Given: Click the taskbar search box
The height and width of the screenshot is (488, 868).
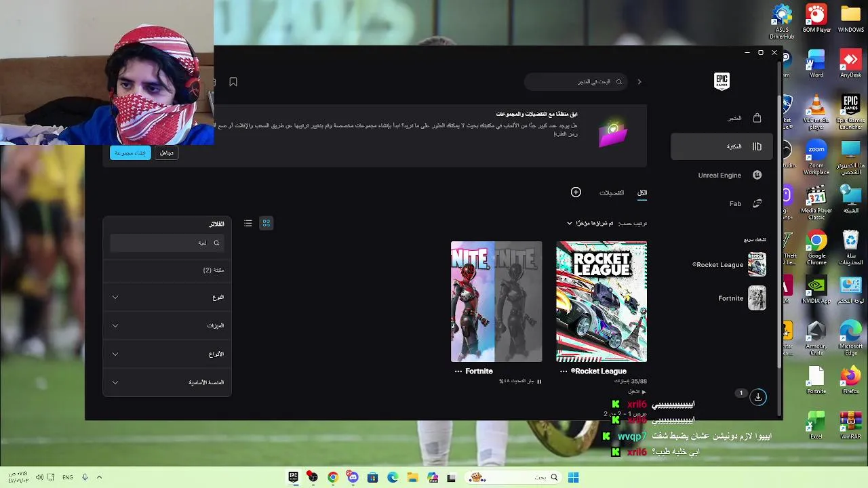Looking at the screenshot, I should tap(515, 477).
